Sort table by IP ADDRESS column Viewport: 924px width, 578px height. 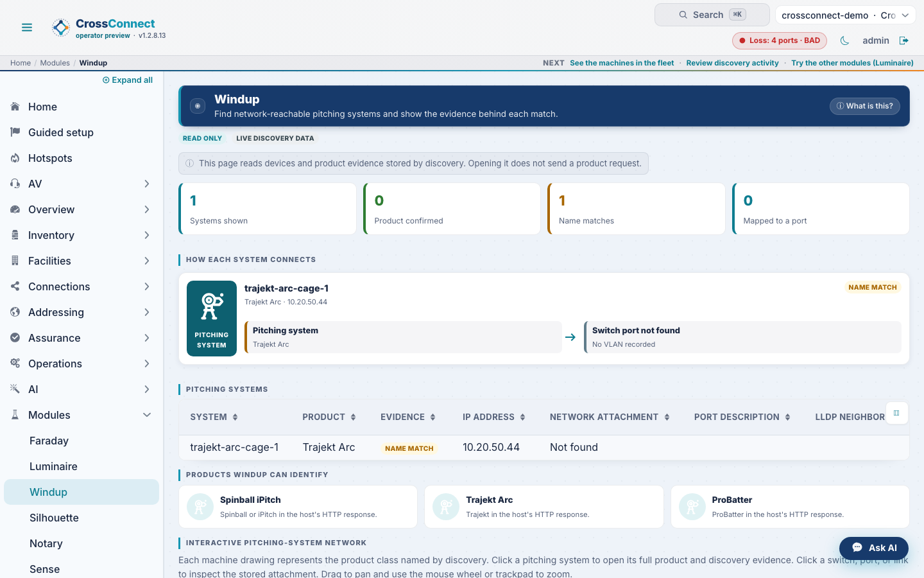(494, 417)
